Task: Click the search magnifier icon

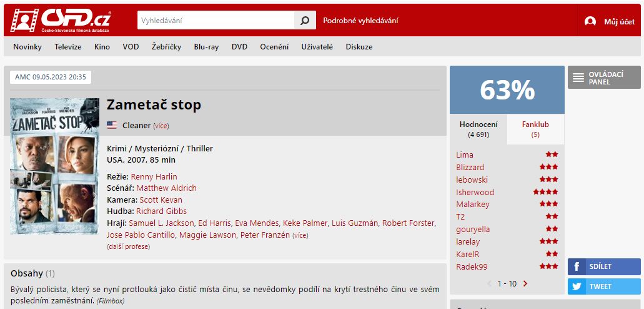Action: click(305, 20)
